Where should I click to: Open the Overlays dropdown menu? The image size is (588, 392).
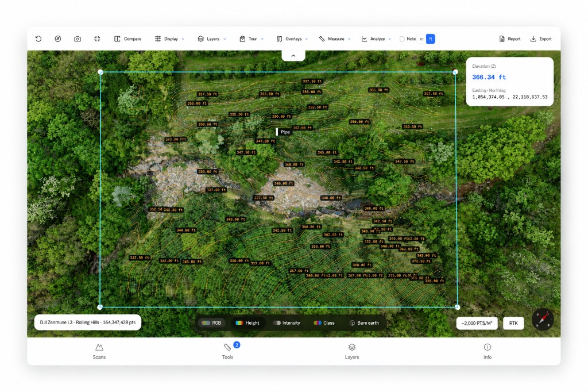click(x=292, y=39)
